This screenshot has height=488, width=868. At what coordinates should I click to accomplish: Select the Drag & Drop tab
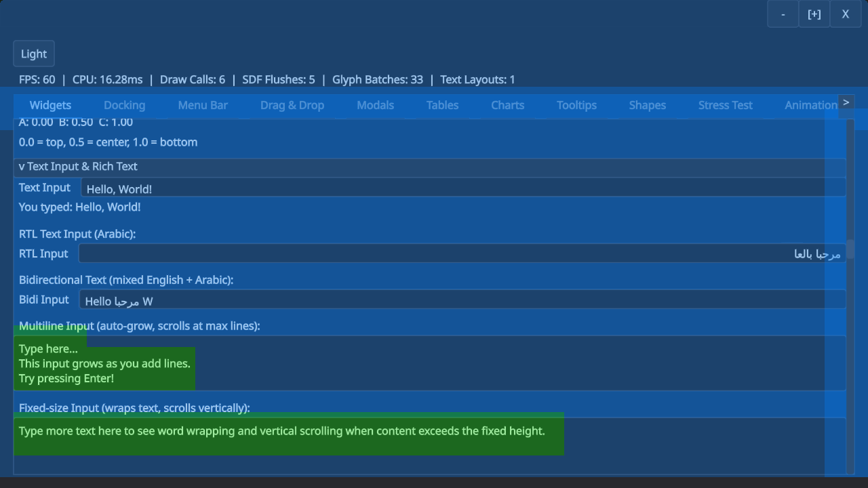click(x=292, y=105)
